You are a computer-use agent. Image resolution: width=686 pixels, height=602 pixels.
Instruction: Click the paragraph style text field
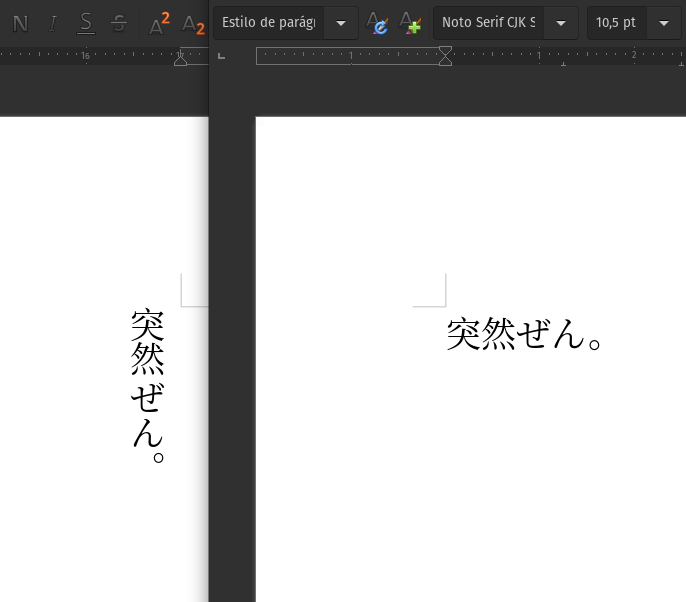269,23
